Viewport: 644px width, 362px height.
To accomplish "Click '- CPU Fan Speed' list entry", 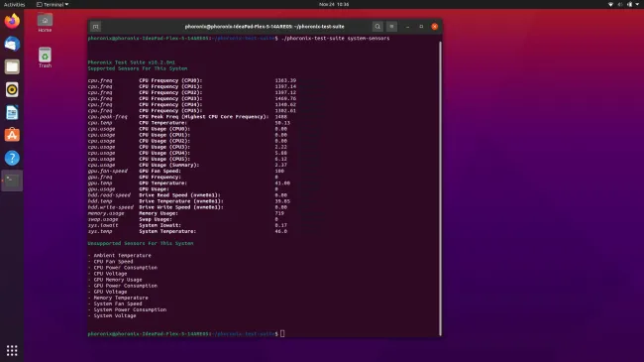I will click(111, 262).
